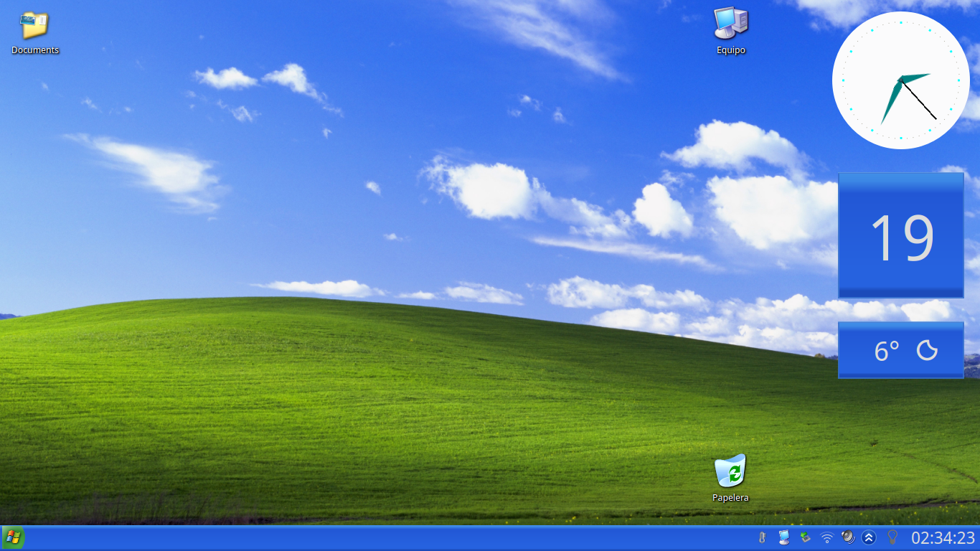The image size is (980, 551).
Task: Open the Wi-Fi network tray icon
Action: 826,537
